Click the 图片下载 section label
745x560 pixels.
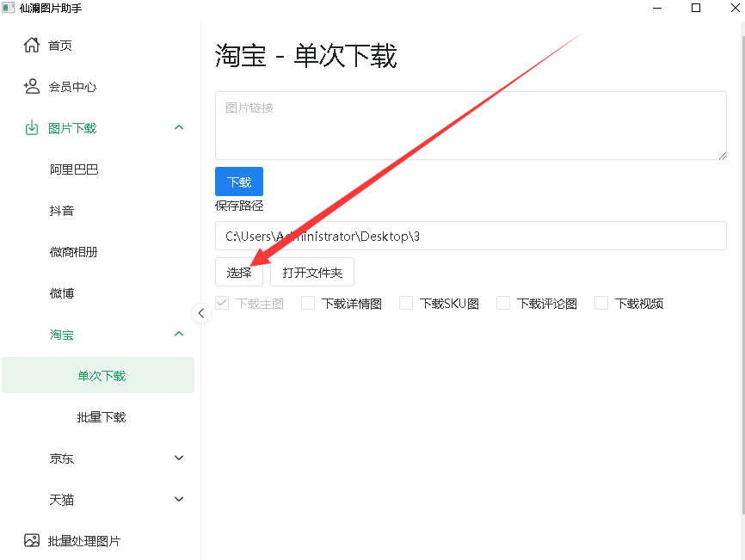(x=72, y=128)
